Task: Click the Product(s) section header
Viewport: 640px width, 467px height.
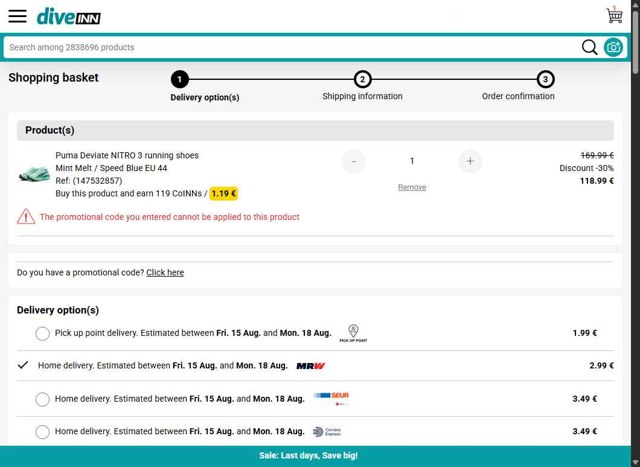Action: click(315, 130)
